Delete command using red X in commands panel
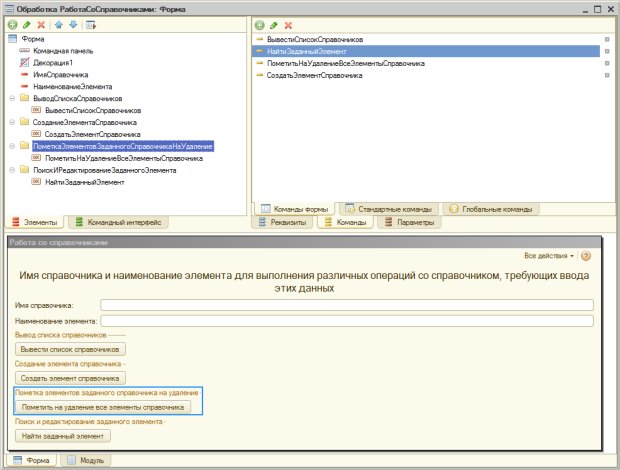 [288, 23]
